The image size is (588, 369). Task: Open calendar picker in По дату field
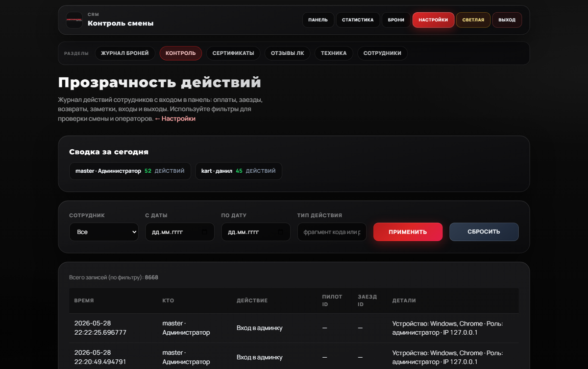pos(281,232)
